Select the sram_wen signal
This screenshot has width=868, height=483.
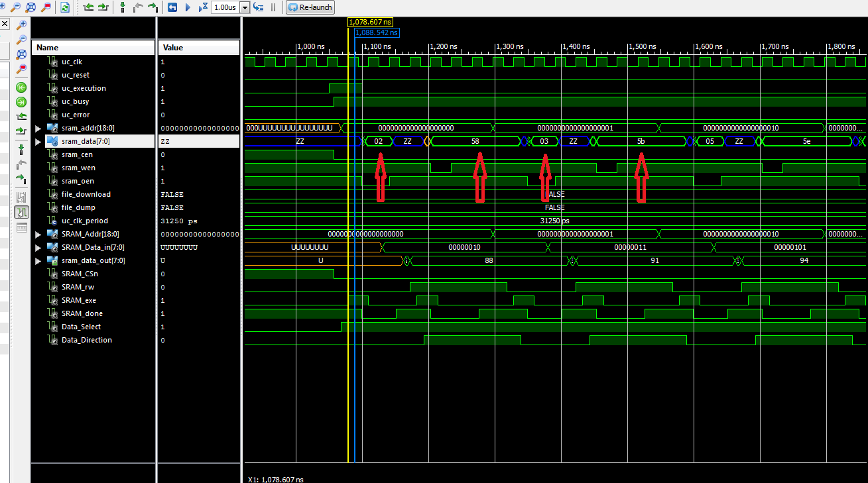(x=78, y=168)
